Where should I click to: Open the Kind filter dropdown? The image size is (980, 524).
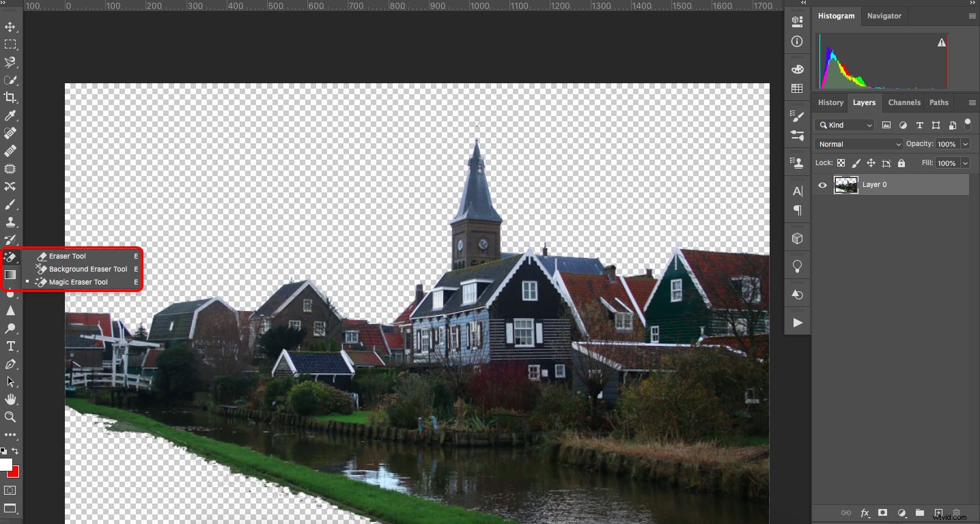(844, 125)
